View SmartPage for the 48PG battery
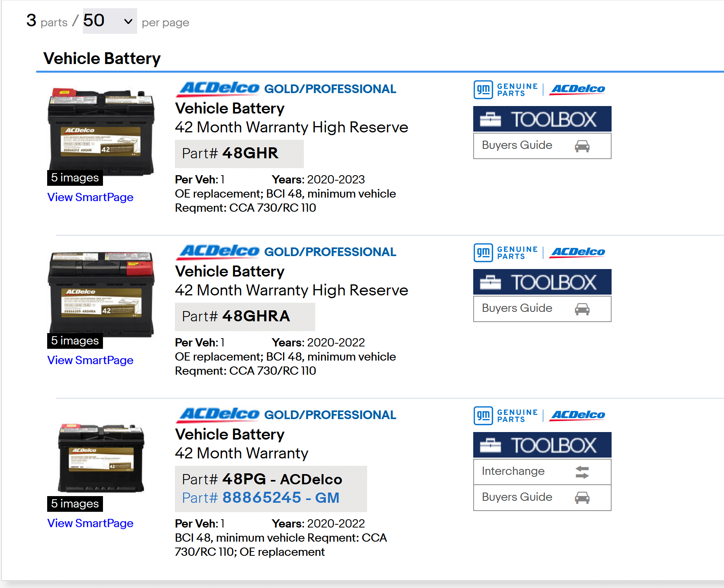The height and width of the screenshot is (588, 724). tap(90, 523)
